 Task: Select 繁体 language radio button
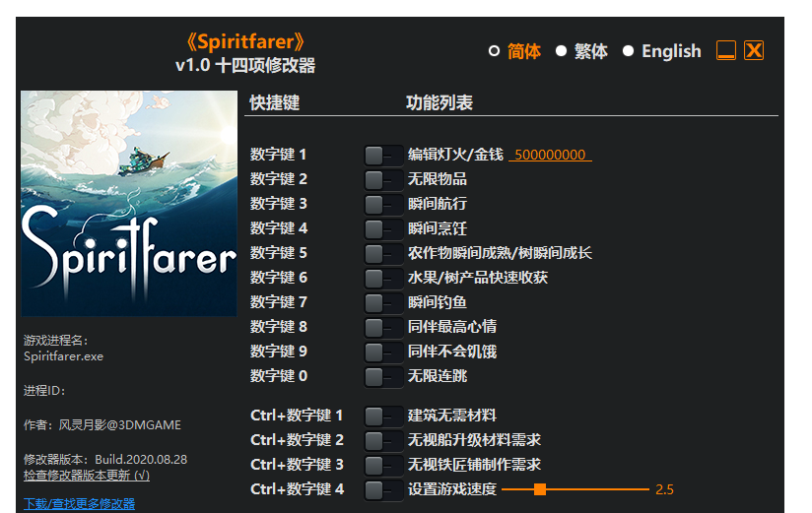coord(561,51)
